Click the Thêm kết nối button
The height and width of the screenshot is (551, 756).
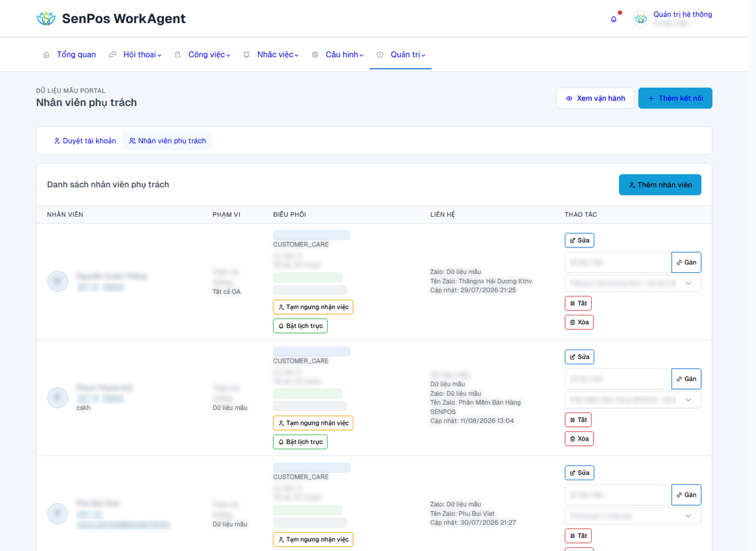click(x=675, y=98)
